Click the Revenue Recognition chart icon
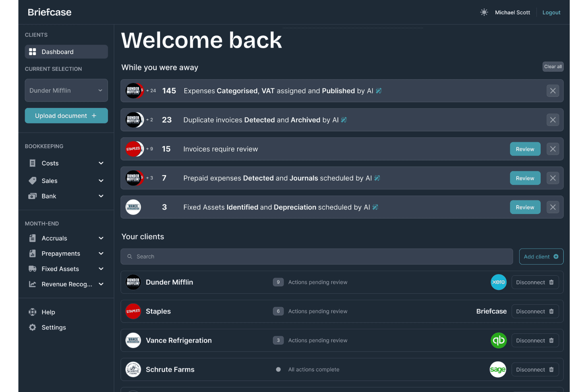The image size is (588, 392). click(x=33, y=284)
